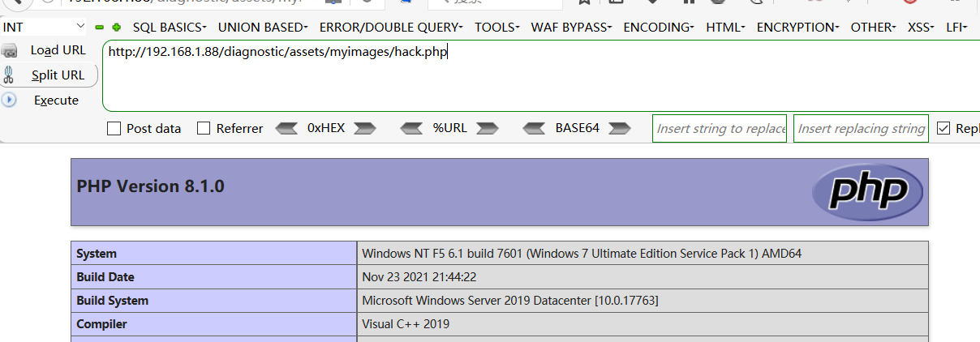Click the Load URL button label
The image size is (980, 342).
click(58, 50)
